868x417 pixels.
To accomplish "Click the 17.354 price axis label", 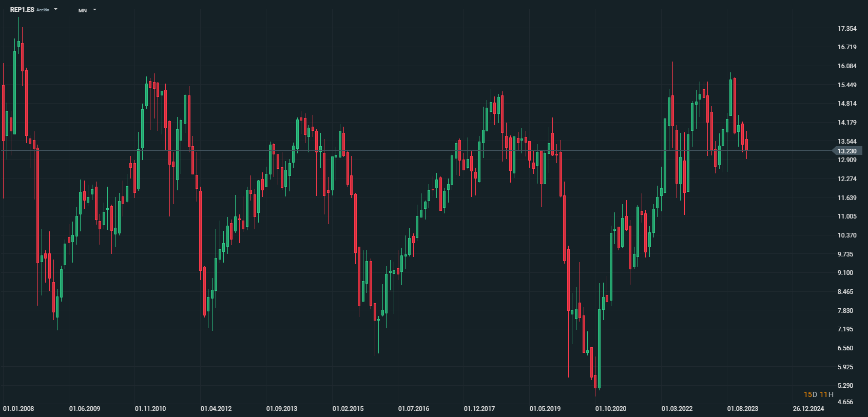I will 847,29.
